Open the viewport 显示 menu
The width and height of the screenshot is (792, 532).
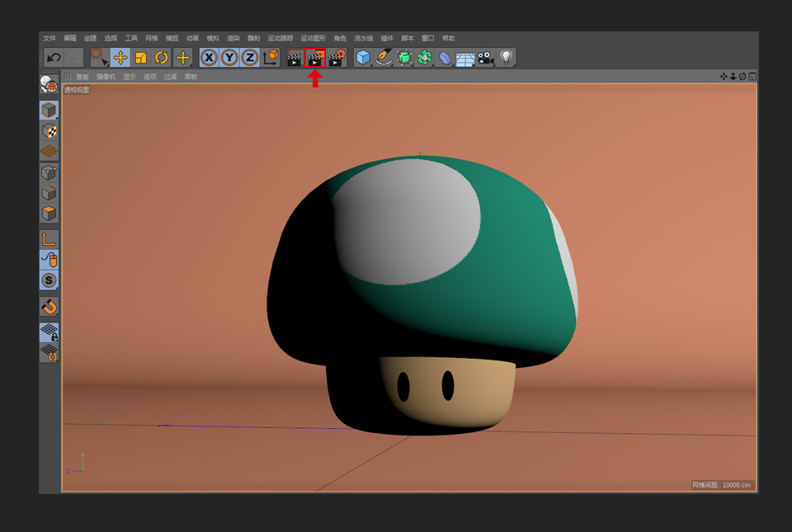point(130,77)
